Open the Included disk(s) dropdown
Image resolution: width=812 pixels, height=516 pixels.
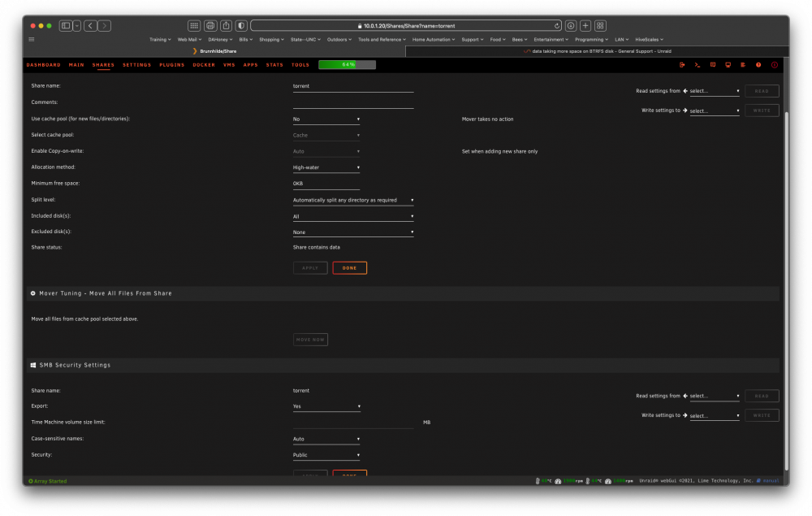(x=353, y=216)
